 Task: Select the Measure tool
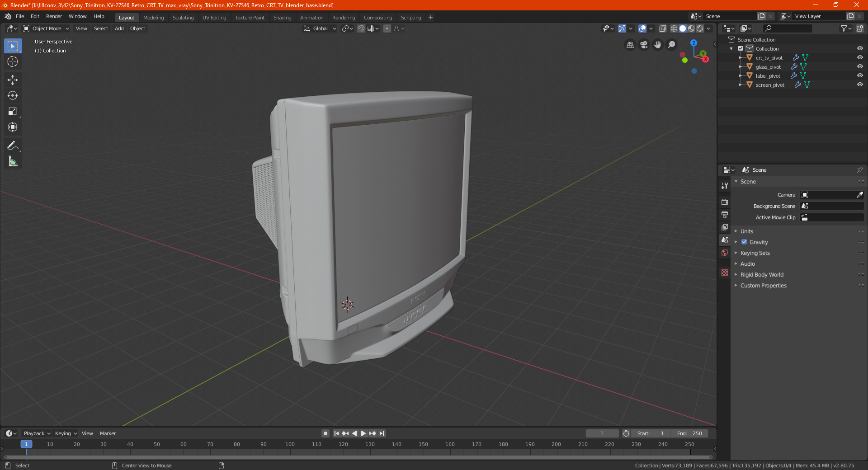point(13,161)
